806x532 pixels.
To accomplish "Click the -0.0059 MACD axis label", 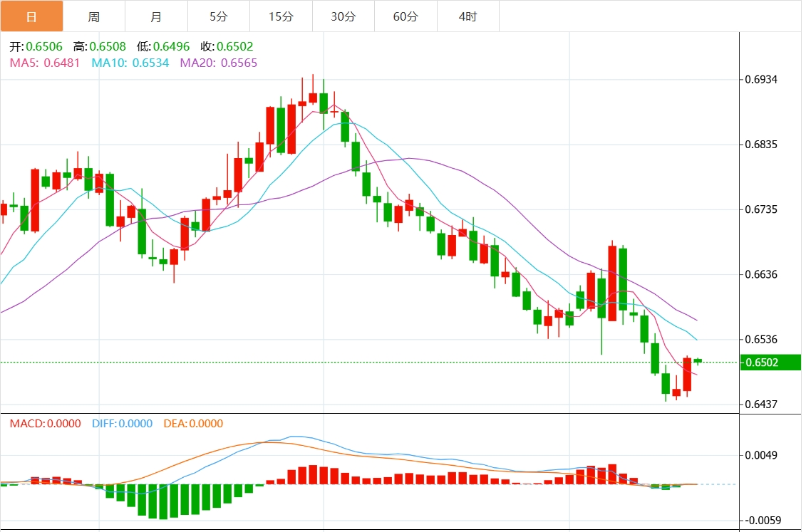I will coord(763,521).
